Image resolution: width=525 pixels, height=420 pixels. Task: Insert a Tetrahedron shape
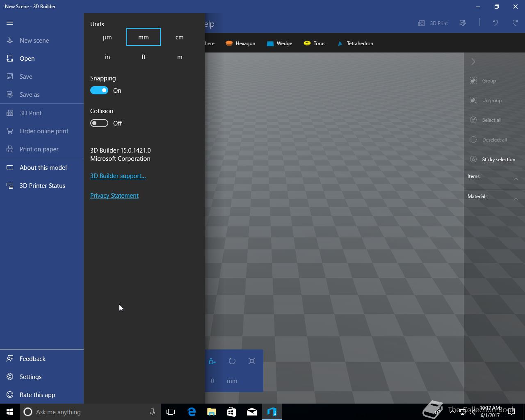(x=355, y=43)
